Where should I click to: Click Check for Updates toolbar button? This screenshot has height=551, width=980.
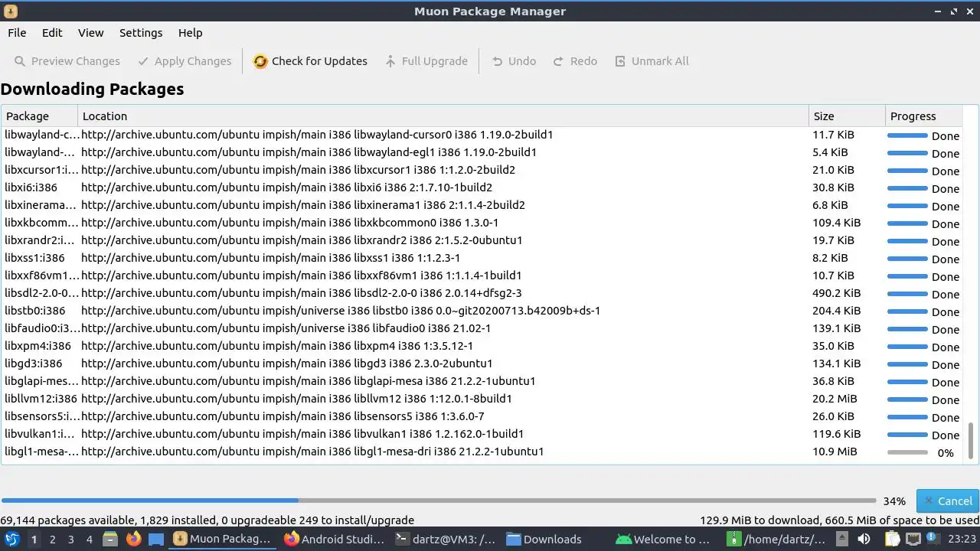310,61
